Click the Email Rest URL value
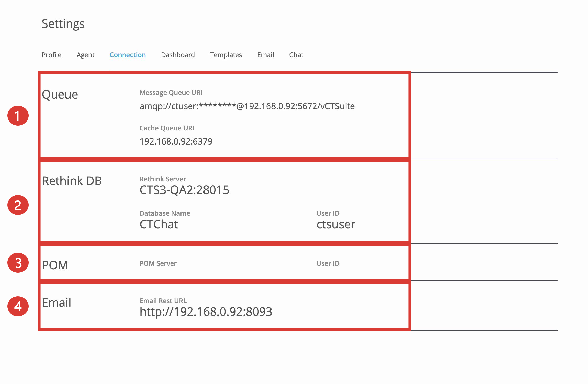The height and width of the screenshot is (384, 588). [x=206, y=312]
